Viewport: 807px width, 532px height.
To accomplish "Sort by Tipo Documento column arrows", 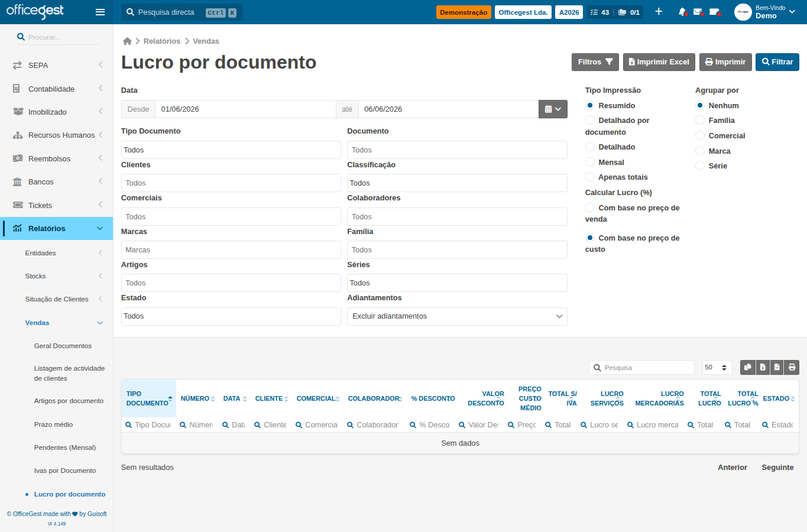I will pos(170,398).
